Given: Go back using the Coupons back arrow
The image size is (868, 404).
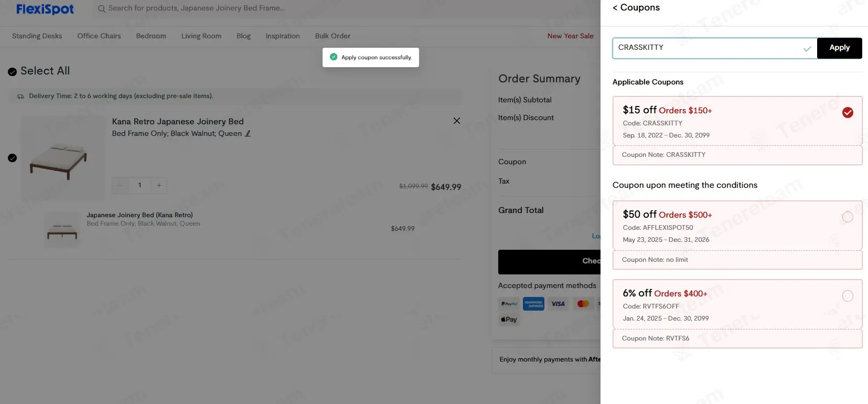Looking at the screenshot, I should (x=615, y=7).
